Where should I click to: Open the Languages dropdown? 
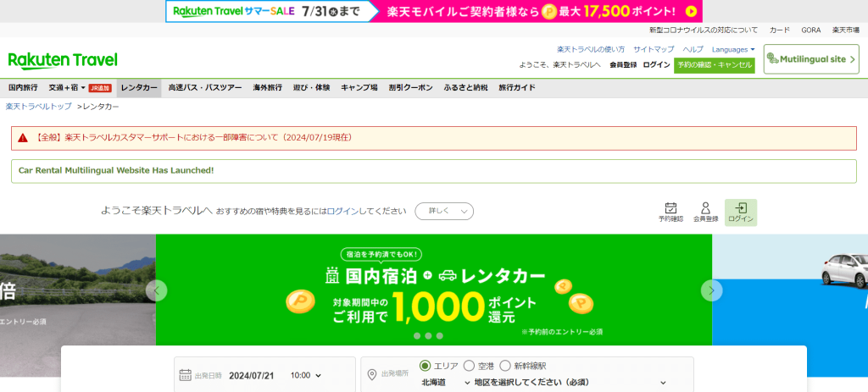click(733, 49)
